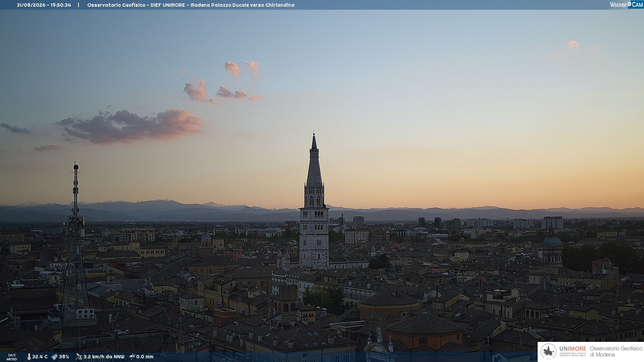Click the humidity water droplets icon
Image resolution: width=644 pixels, height=362 pixels.
(x=54, y=357)
